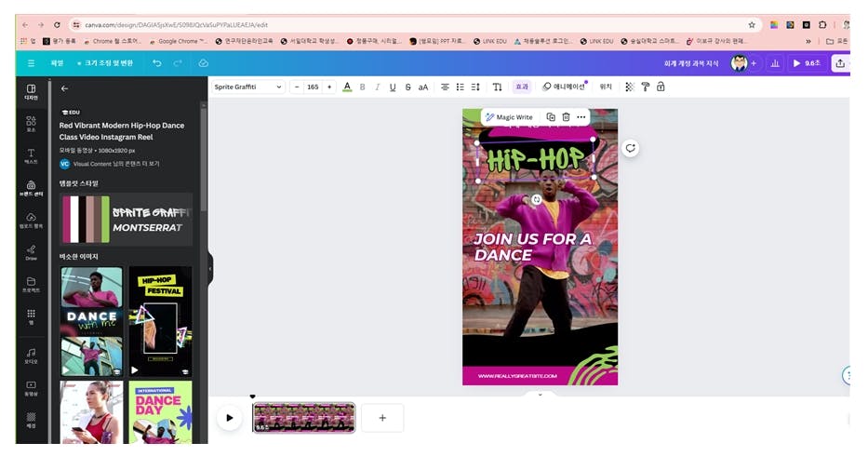The height and width of the screenshot is (470, 868).
Task: Open the hamburger main menu
Action: pos(31,63)
